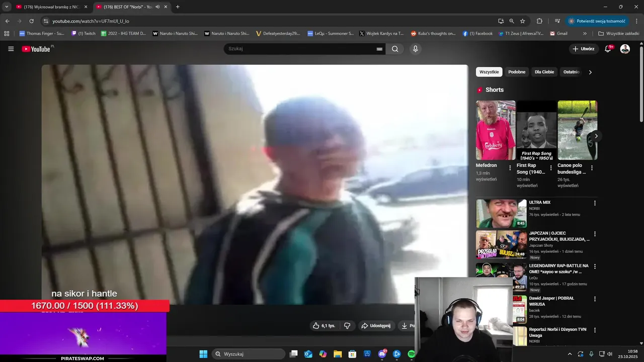The width and height of the screenshot is (644, 362).
Task: Open YouTube notifications bell
Action: [x=608, y=49]
